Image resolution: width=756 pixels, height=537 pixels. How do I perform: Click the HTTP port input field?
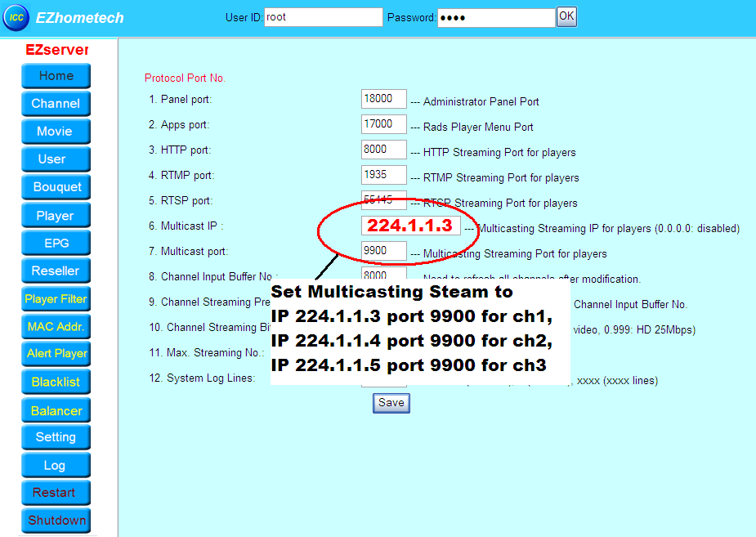[383, 150]
